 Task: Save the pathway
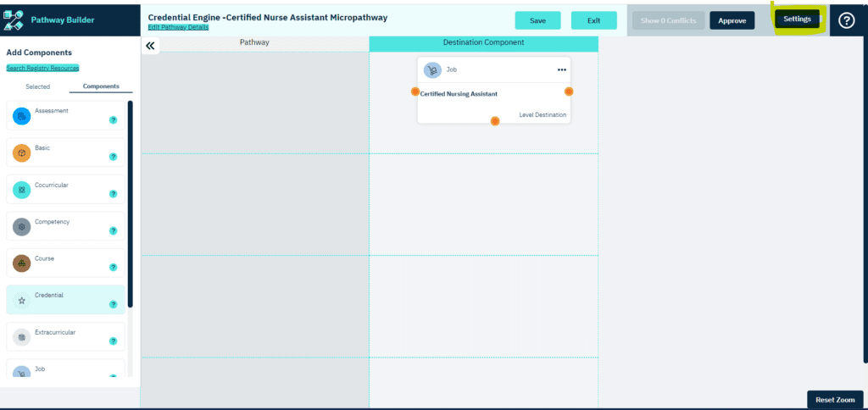click(537, 20)
